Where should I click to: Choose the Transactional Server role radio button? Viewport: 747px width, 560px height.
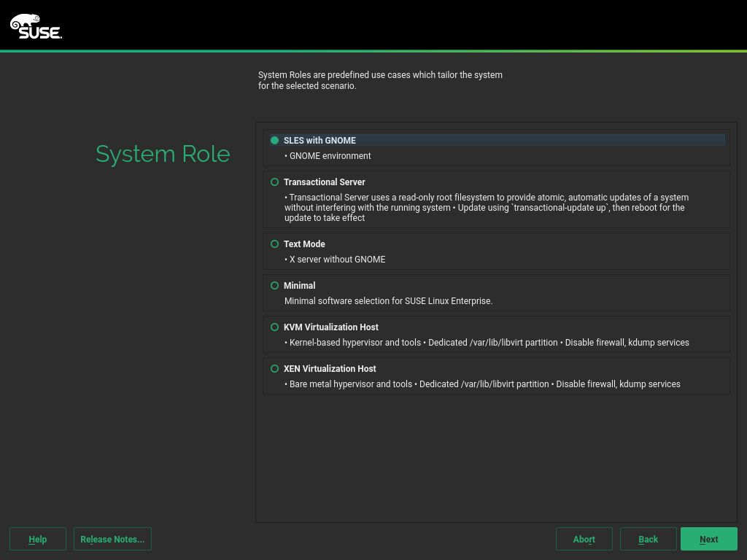pyautogui.click(x=274, y=182)
